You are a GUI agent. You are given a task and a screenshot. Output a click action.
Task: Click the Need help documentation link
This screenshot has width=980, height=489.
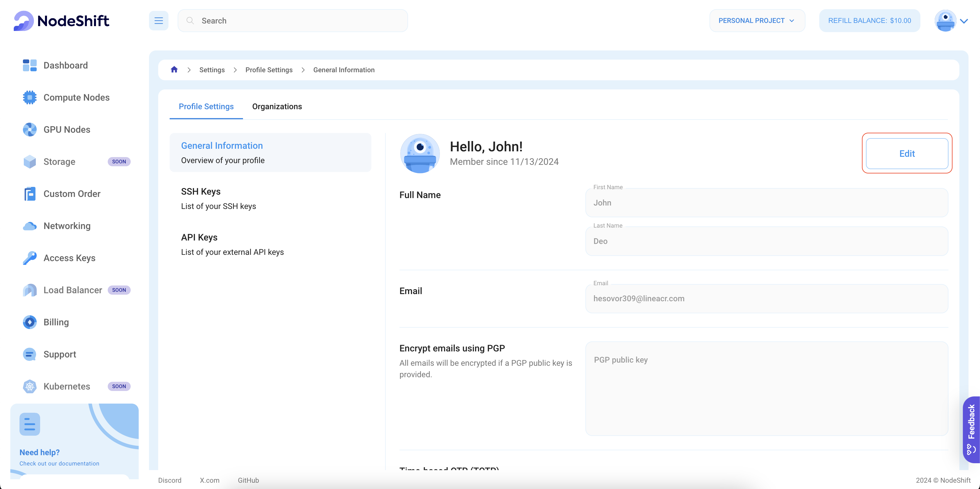pyautogui.click(x=59, y=463)
